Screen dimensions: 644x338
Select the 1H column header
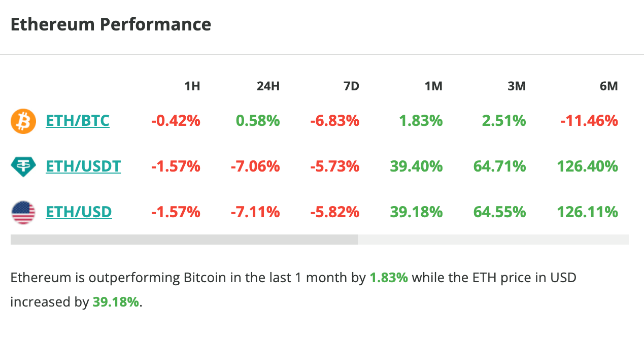point(192,86)
